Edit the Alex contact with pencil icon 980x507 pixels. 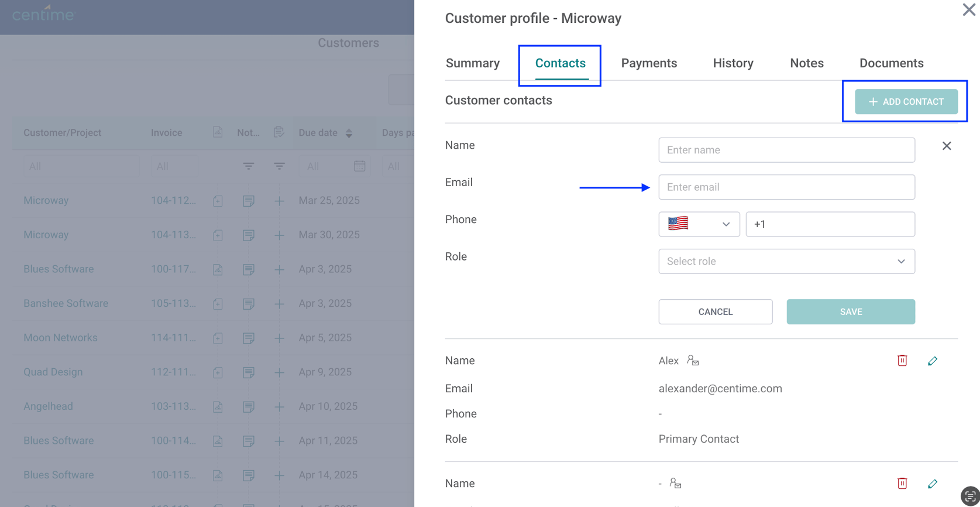[x=933, y=361]
